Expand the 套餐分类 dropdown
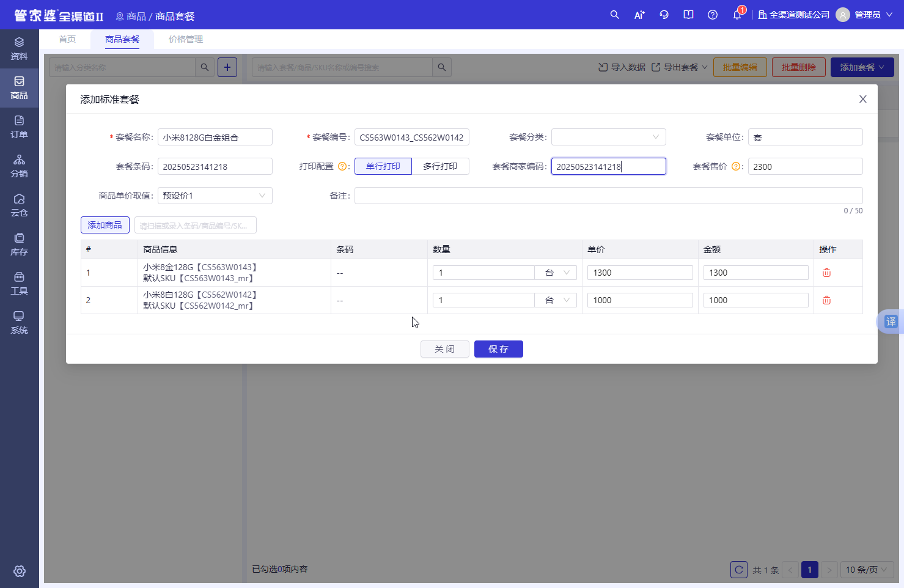The image size is (904, 588). pos(609,137)
